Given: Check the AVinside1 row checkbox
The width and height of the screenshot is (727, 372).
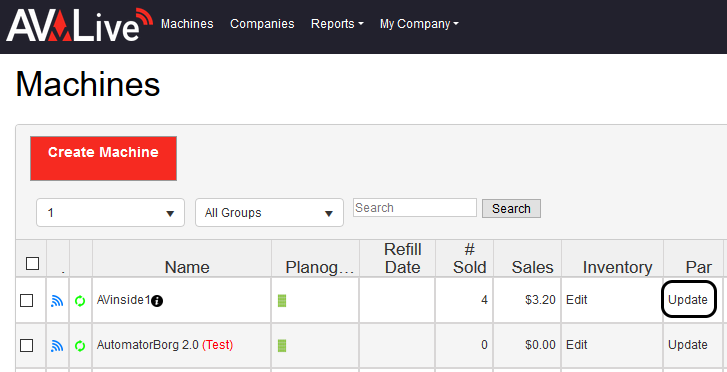Looking at the screenshot, I should point(26,301).
